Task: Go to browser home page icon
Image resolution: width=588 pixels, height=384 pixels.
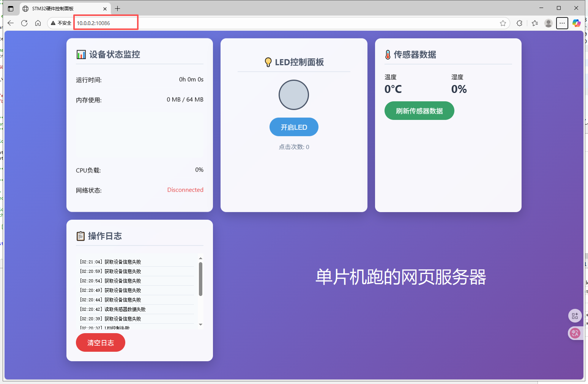Action: tap(38, 23)
